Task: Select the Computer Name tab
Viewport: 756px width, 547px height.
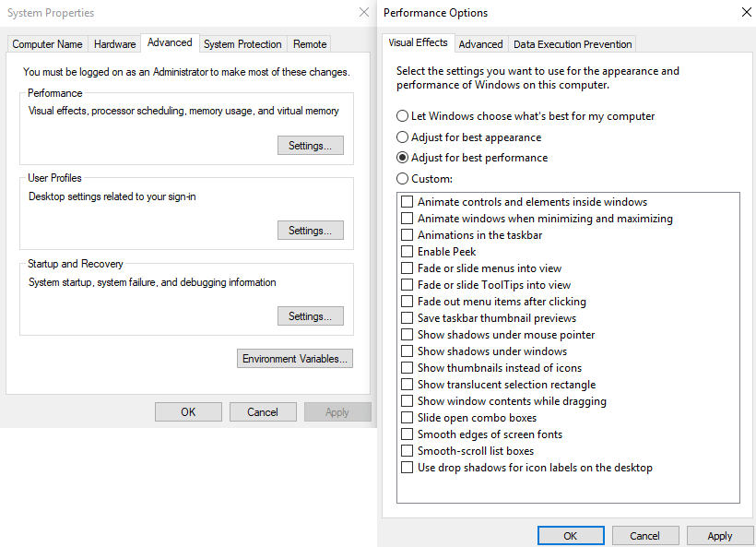Action: tap(46, 43)
